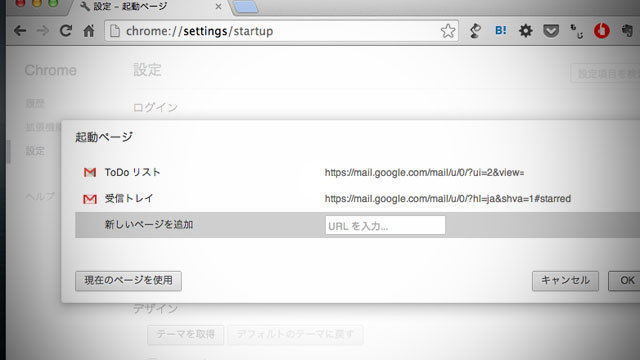Click the page icon in the address bar
640x360 pixels.
[115, 31]
